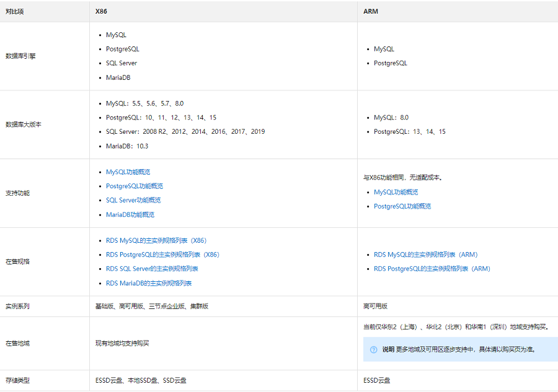Follow the SQL Server功能概览 link
Screen dimensions: 558x392
tap(133, 201)
